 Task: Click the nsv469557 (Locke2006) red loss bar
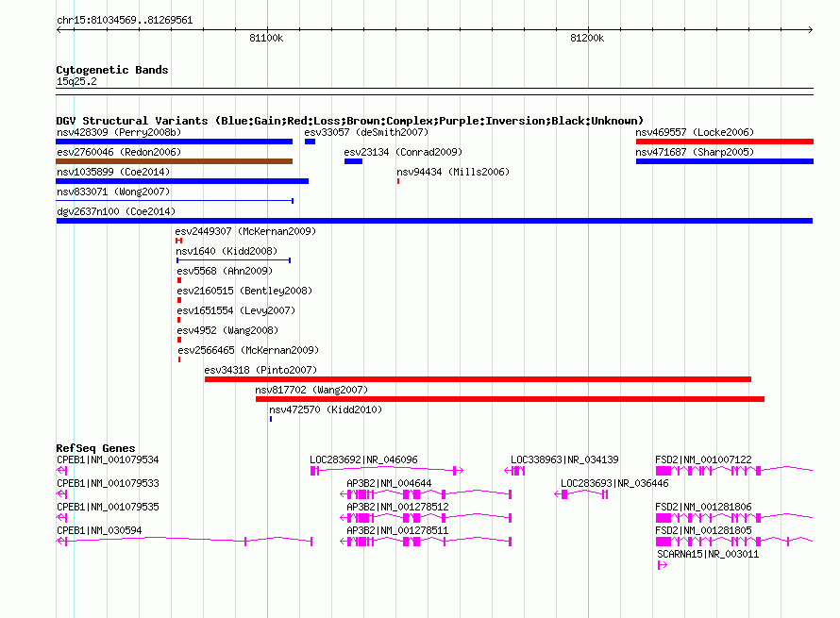pos(724,142)
